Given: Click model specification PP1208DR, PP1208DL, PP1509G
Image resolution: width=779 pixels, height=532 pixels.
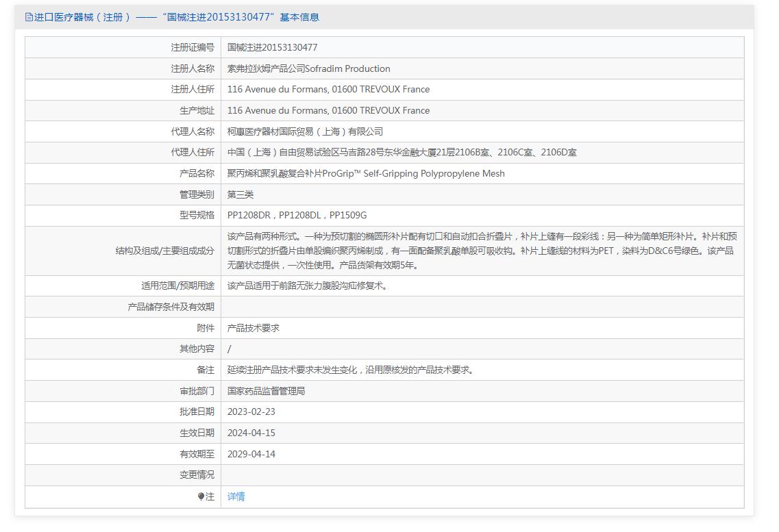Looking at the screenshot, I should [x=297, y=215].
